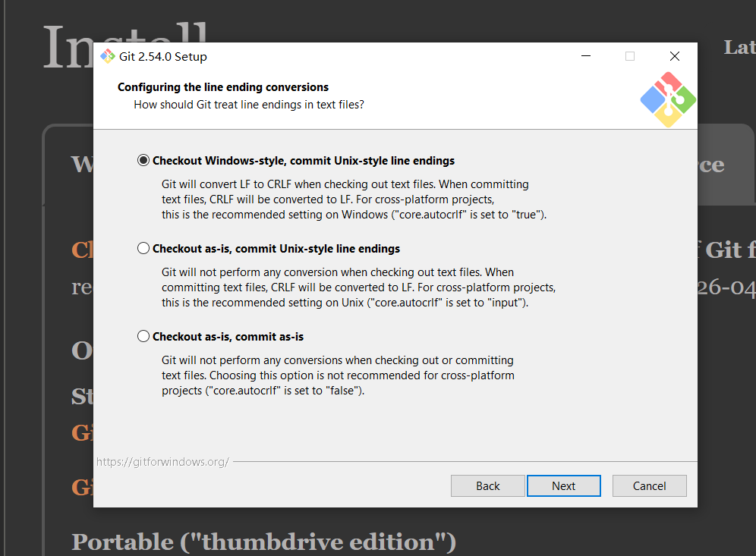The image size is (756, 556).
Task: Select Checkout as-is, commit as-is radio button
Action: click(x=143, y=336)
